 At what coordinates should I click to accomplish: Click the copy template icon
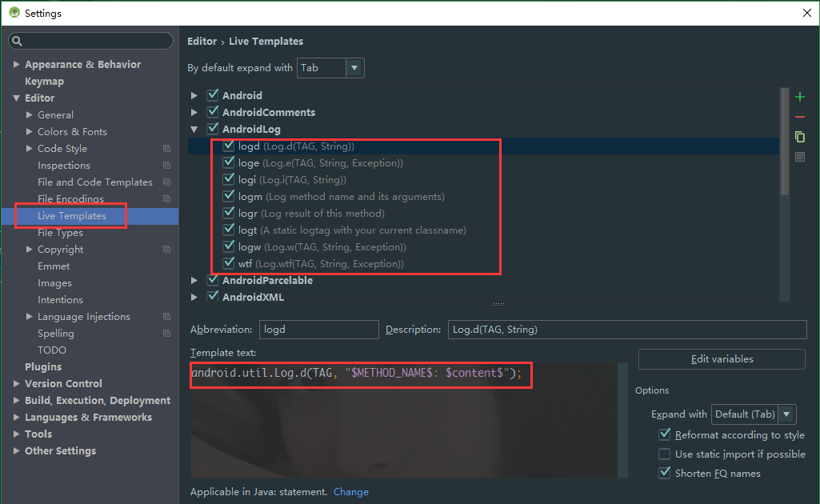click(799, 138)
